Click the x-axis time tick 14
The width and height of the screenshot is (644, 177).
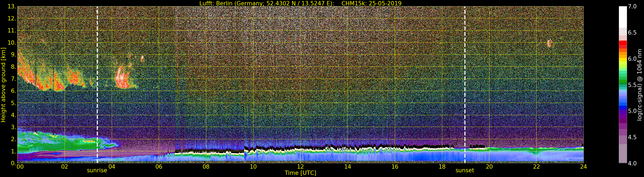coord(347,167)
